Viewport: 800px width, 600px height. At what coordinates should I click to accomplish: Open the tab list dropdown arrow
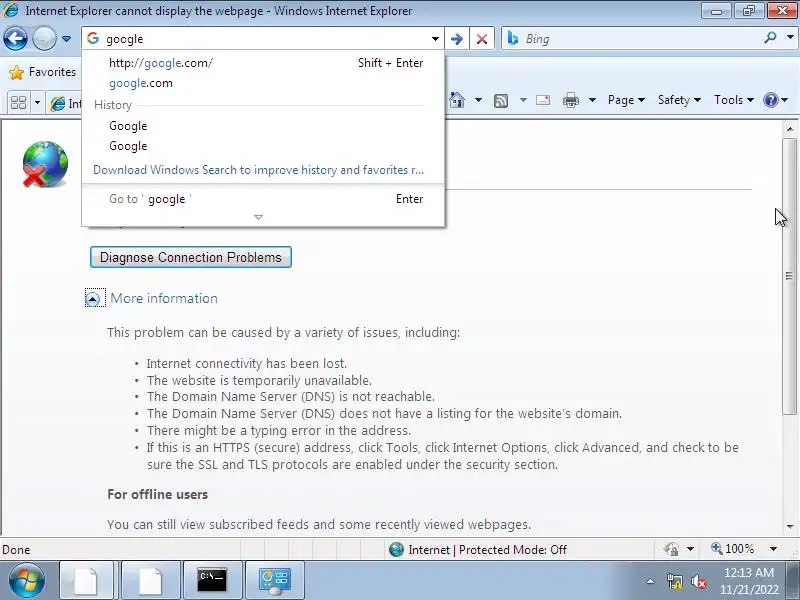[37, 103]
